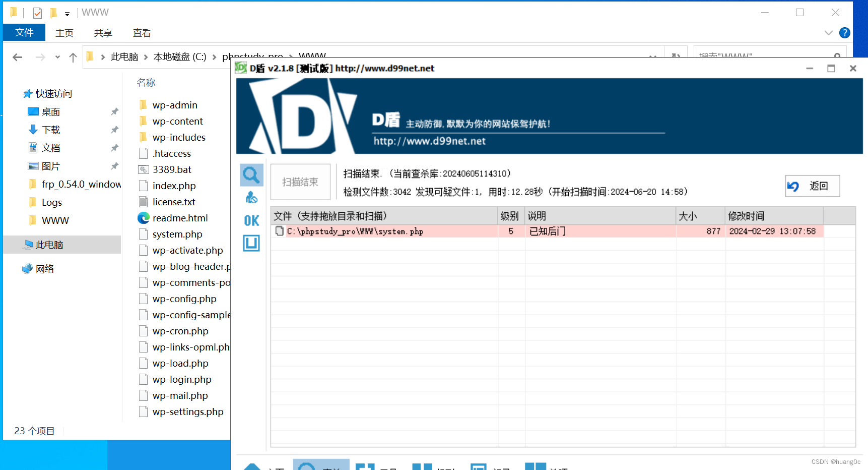Open the 查看 ribbon tab in Explorer
868x470 pixels.
(x=142, y=33)
